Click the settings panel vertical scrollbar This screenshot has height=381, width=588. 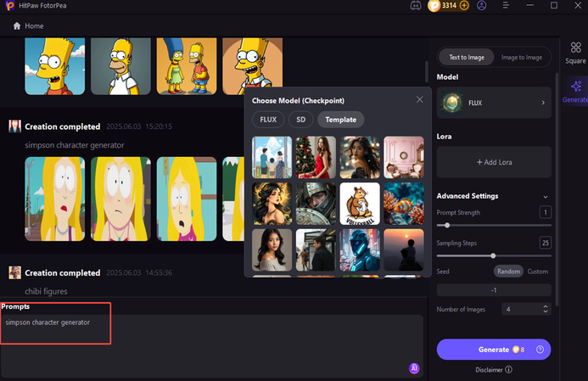click(x=557, y=189)
